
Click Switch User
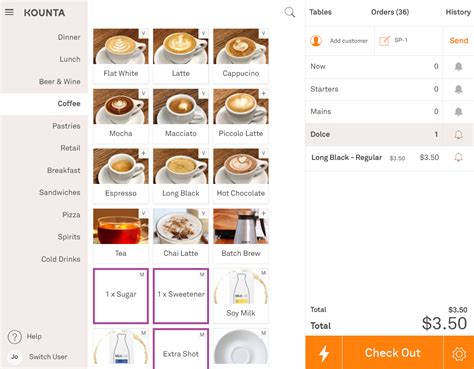point(48,357)
